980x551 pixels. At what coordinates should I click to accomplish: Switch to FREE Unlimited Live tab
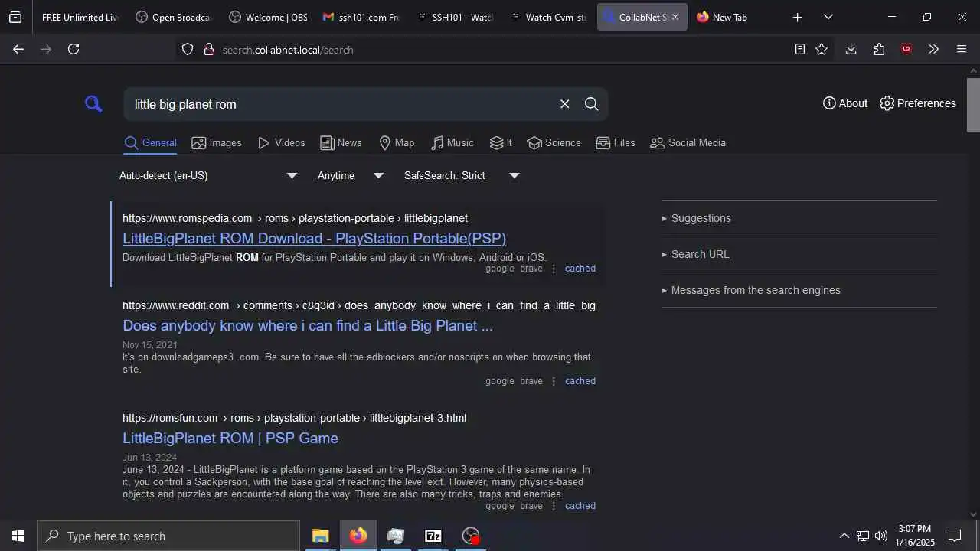[x=80, y=17]
